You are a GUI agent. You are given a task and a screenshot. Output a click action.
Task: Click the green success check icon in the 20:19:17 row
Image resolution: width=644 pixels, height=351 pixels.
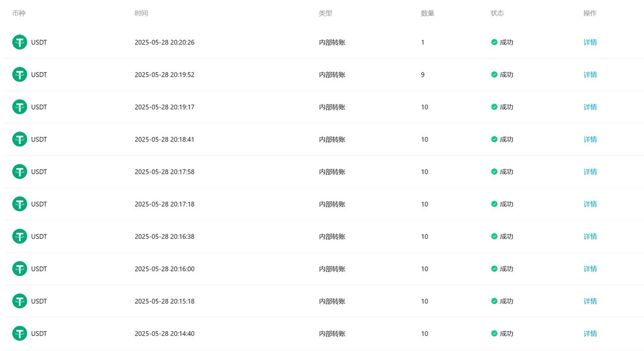[x=494, y=107]
